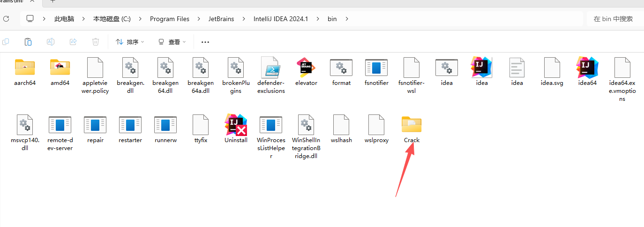
Task: Expand the chevron after JetBrains in the address bar
Action: pos(244,19)
